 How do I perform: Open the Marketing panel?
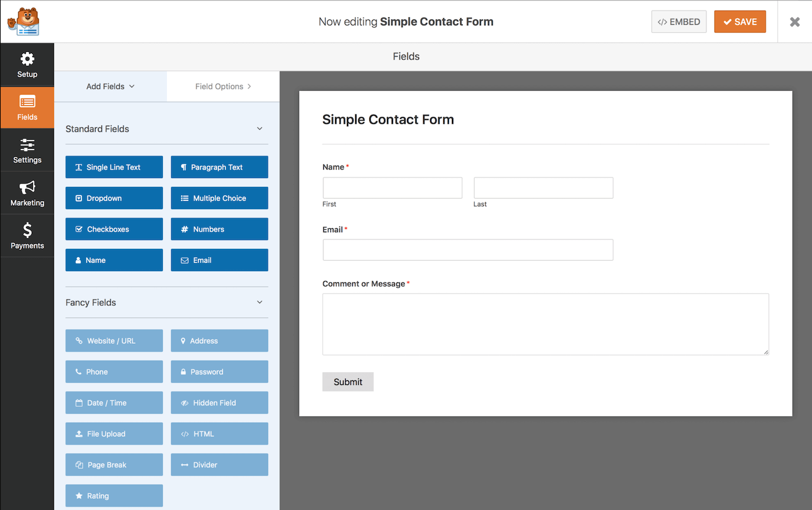[27, 193]
